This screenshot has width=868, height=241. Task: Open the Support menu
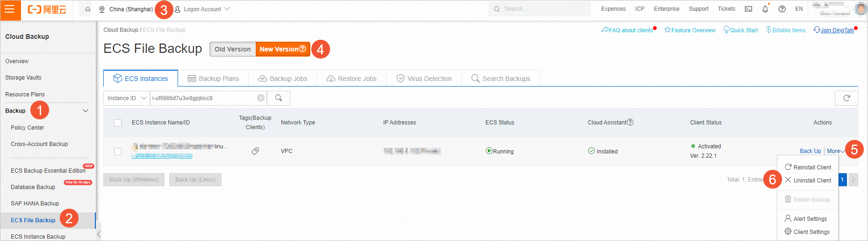tap(698, 9)
